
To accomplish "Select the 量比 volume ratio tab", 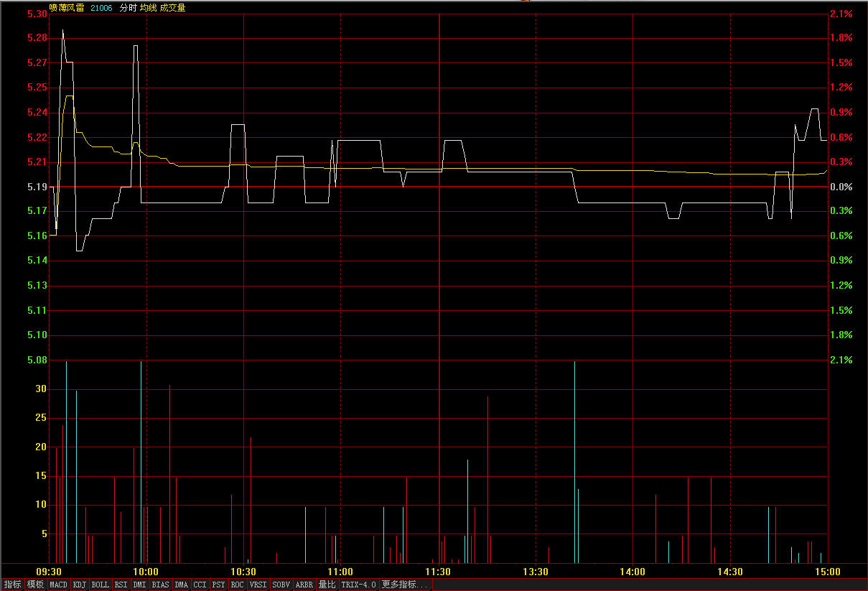I will 327,585.
